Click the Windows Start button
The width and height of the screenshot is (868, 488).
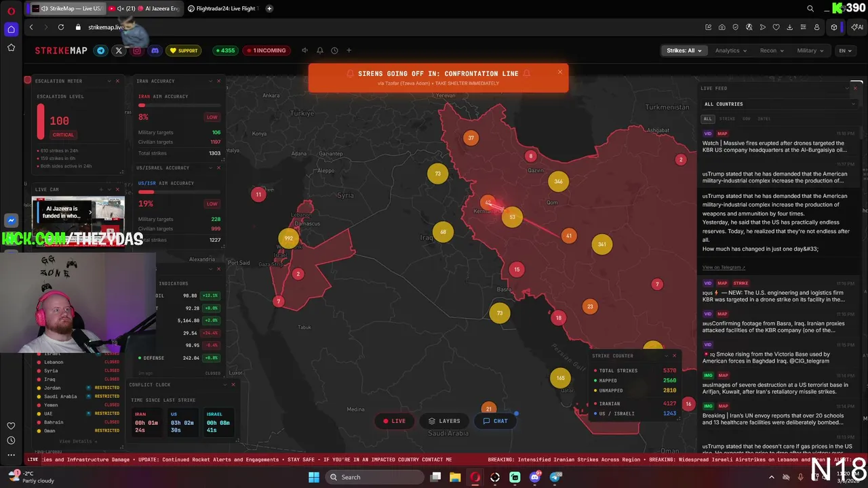tap(313, 477)
